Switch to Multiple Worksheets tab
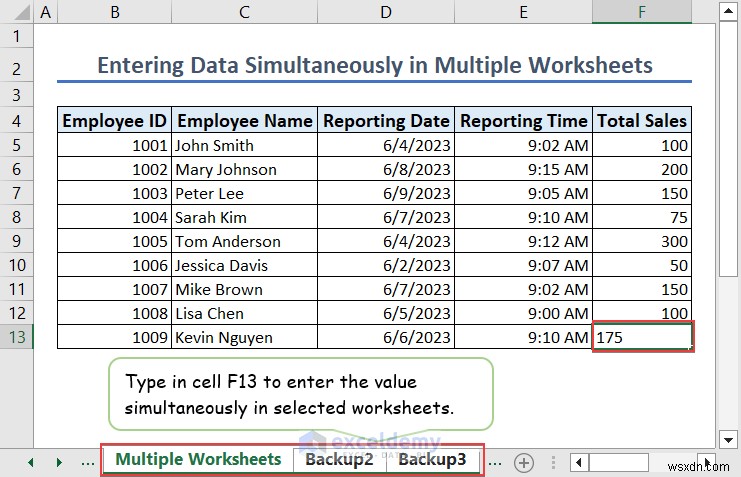 198,459
